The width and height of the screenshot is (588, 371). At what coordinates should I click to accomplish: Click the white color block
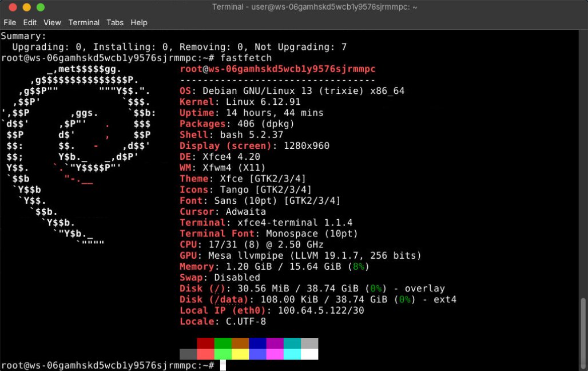tap(309, 354)
